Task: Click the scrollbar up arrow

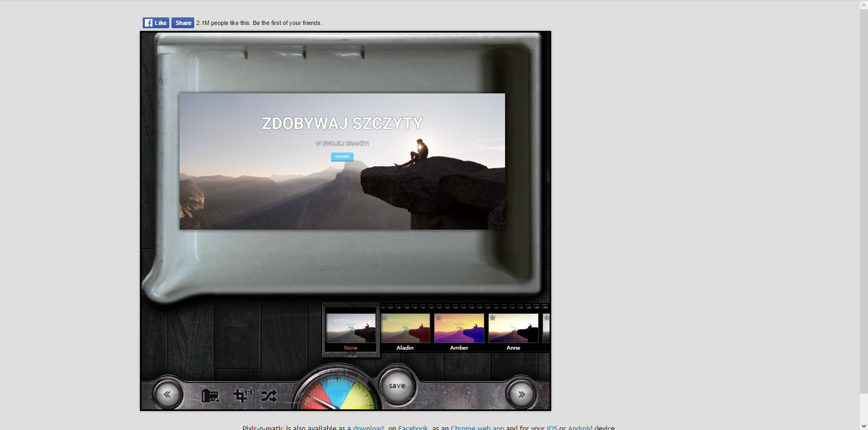Action: click(x=864, y=5)
